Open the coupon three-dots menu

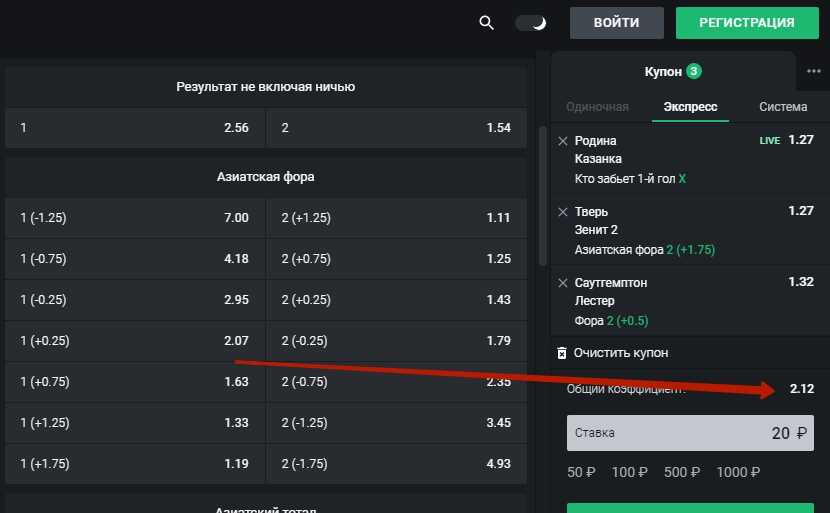click(x=814, y=71)
